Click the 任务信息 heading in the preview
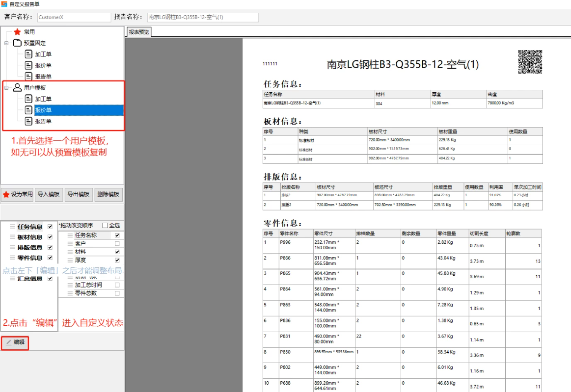Screen dimensions: 571x392 pos(283,84)
